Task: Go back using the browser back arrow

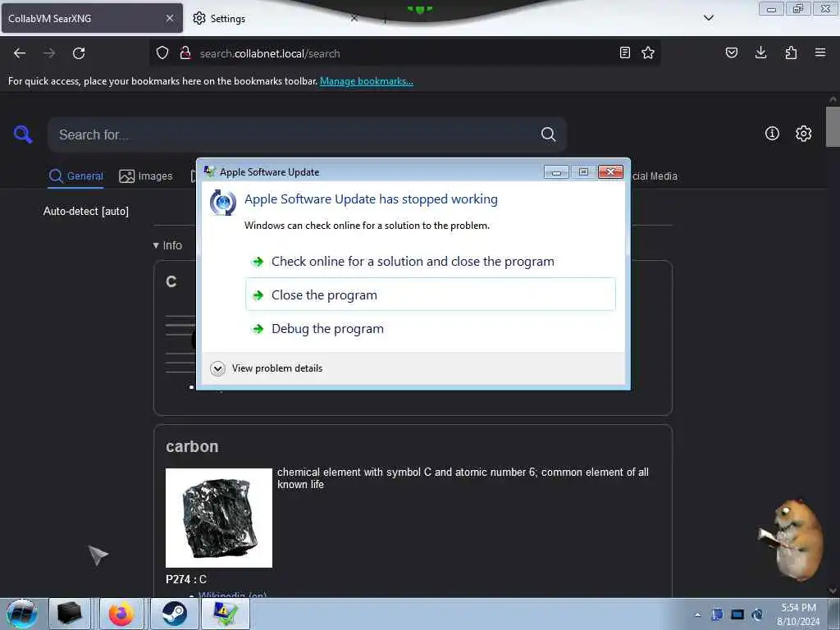Action: tap(20, 53)
